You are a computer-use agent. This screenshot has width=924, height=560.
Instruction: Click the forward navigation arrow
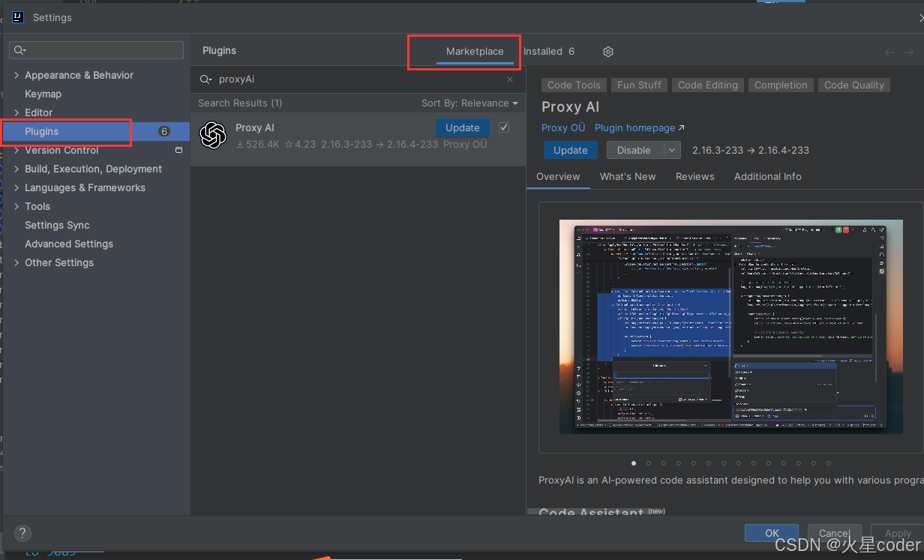910,51
